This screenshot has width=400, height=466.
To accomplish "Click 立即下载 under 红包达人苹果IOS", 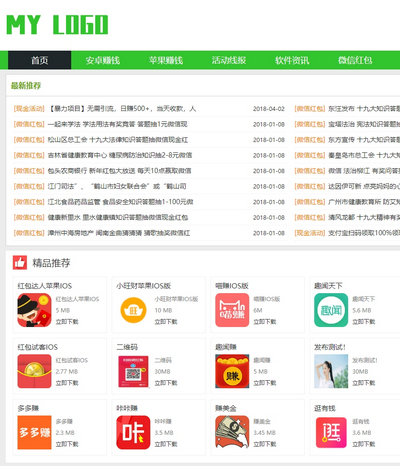I will (x=67, y=322).
